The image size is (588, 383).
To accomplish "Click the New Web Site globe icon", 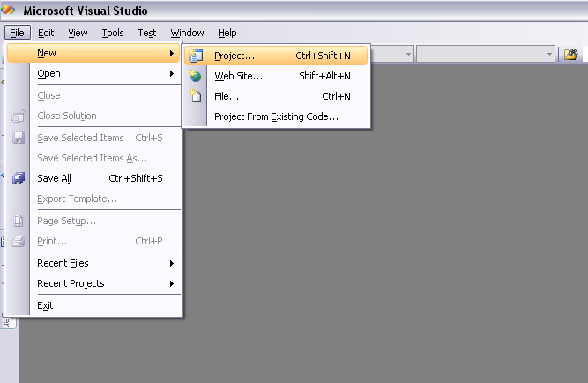I will (x=195, y=76).
